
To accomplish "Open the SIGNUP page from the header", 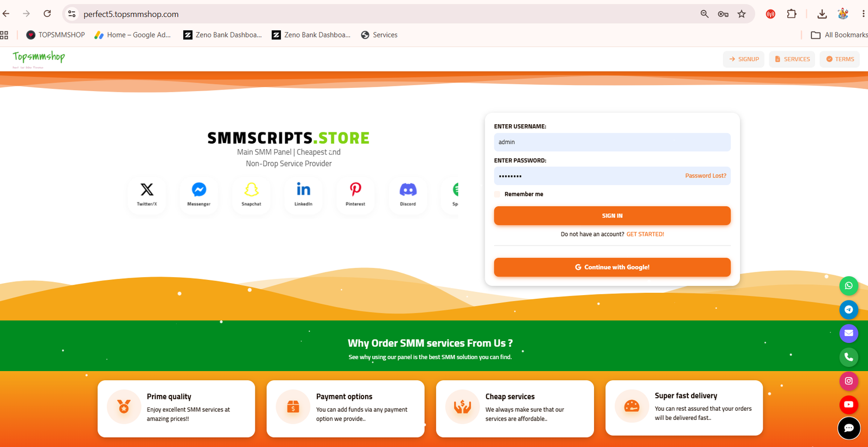I will click(x=744, y=59).
